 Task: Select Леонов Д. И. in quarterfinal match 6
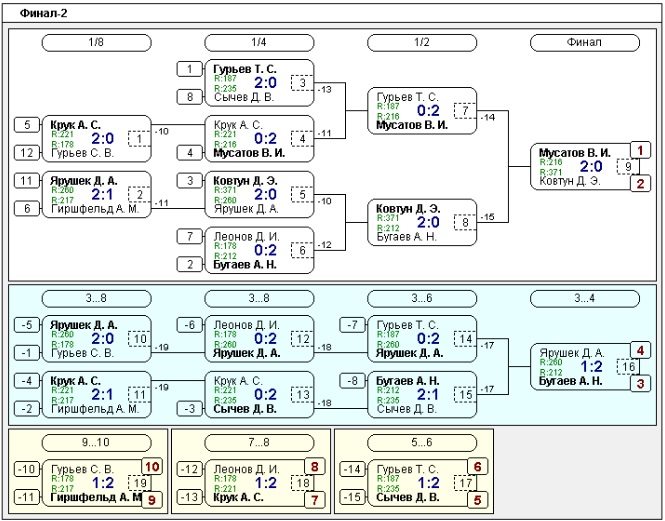click(x=246, y=236)
